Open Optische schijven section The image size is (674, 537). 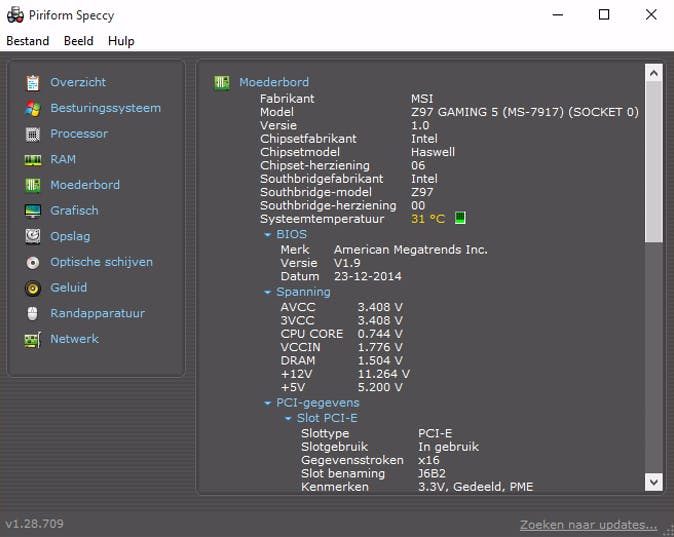pos(101,262)
